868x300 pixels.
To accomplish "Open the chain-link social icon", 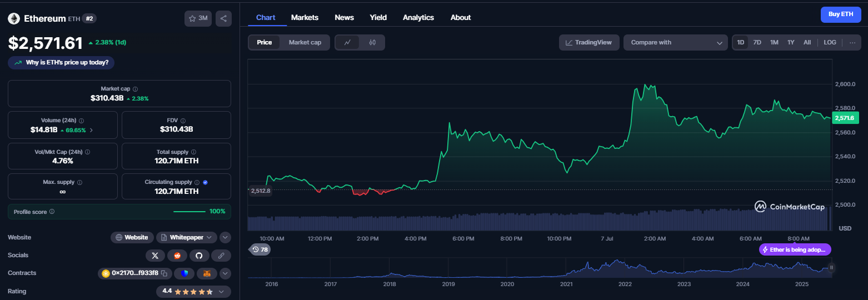I will (x=221, y=256).
